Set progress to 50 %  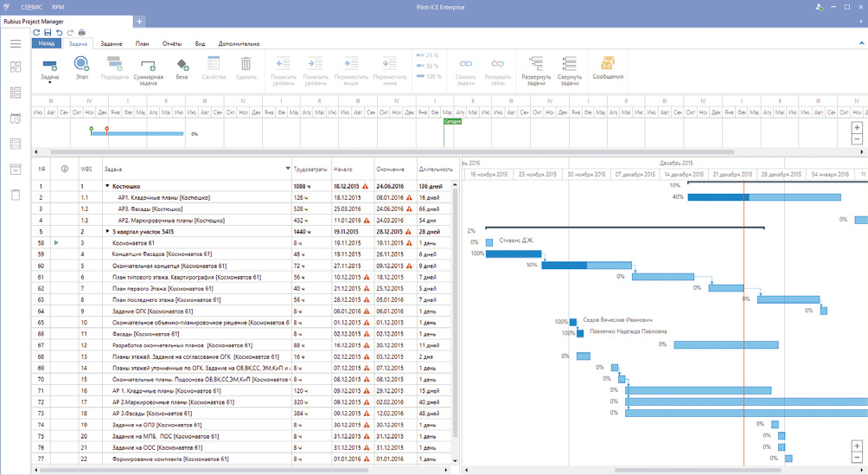[428, 66]
